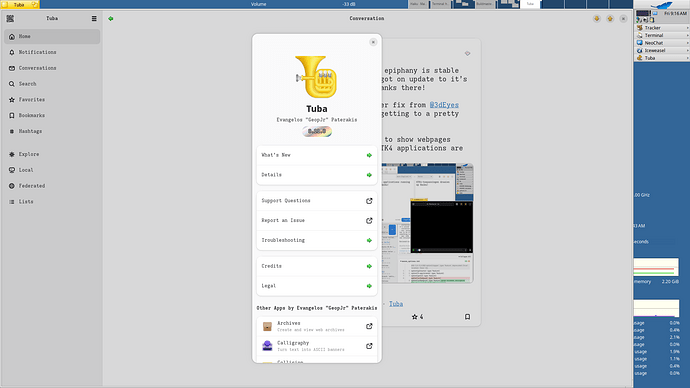This screenshot has width=690, height=388.
Task: Open Search in the sidebar
Action: [x=52, y=84]
